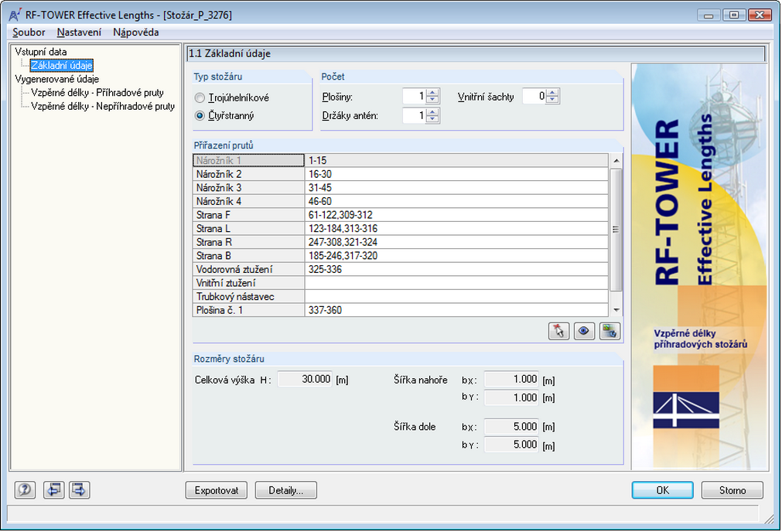
Task: Click the Nárožník 3 value cell 31-45
Action: [456, 187]
